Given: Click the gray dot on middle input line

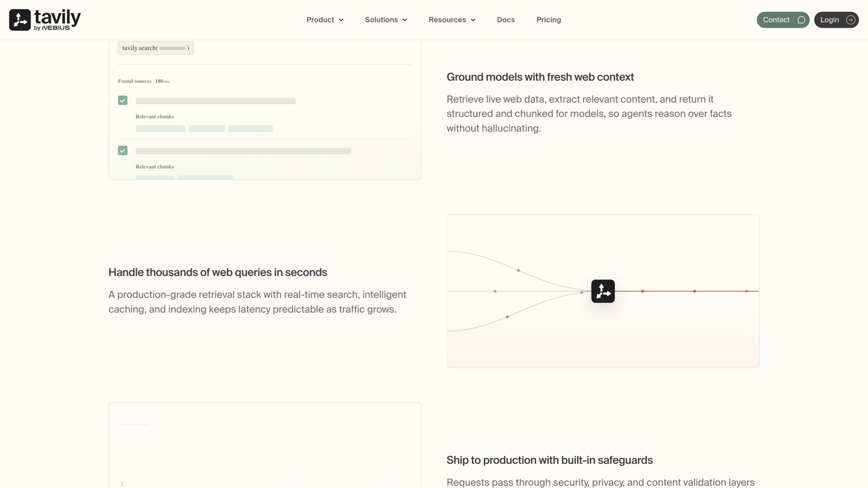Looking at the screenshot, I should [495, 291].
